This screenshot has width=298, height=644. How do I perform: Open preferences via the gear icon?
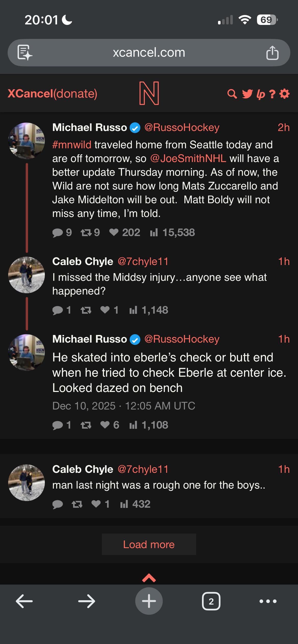pyautogui.click(x=284, y=94)
